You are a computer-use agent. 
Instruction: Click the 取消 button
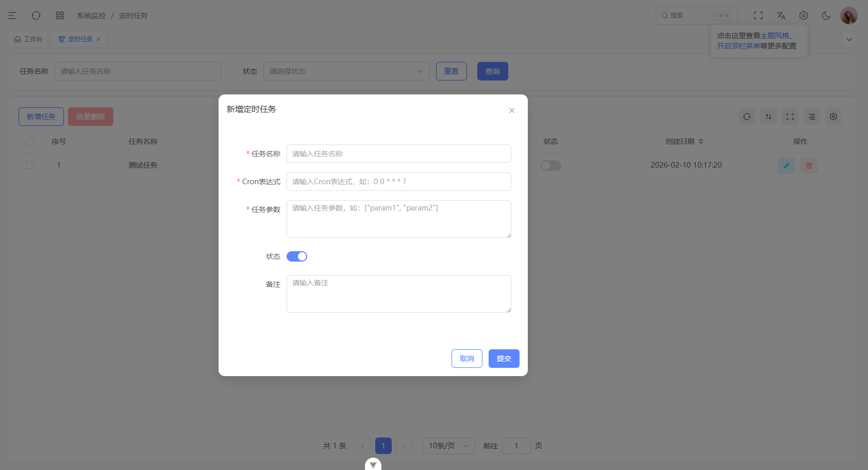coord(467,359)
